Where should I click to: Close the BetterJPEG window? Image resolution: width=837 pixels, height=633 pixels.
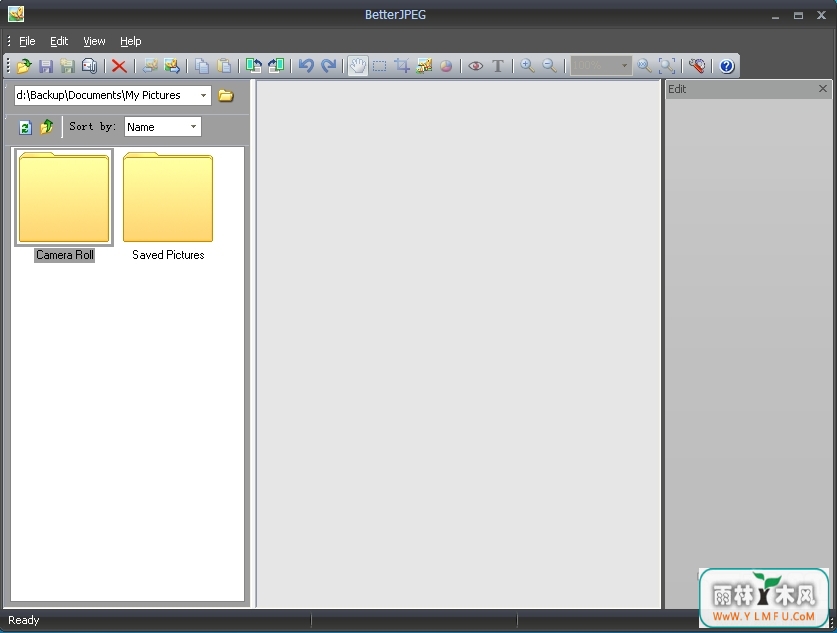coord(822,15)
